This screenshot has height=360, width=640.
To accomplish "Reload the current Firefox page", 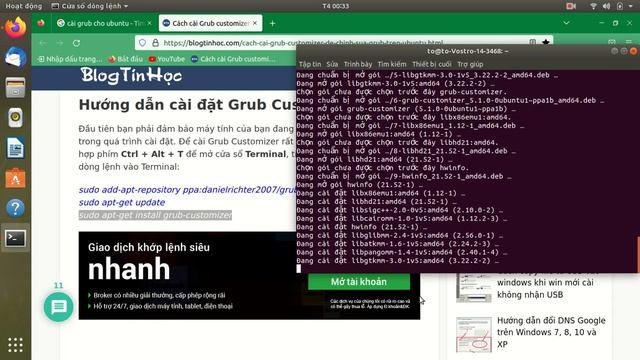I will pos(76,43).
